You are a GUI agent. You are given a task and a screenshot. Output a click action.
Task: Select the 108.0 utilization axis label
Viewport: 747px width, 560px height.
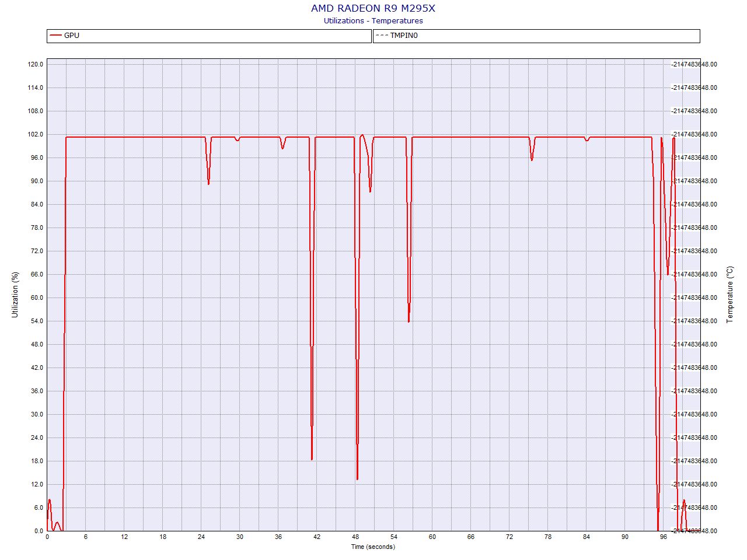[36, 111]
